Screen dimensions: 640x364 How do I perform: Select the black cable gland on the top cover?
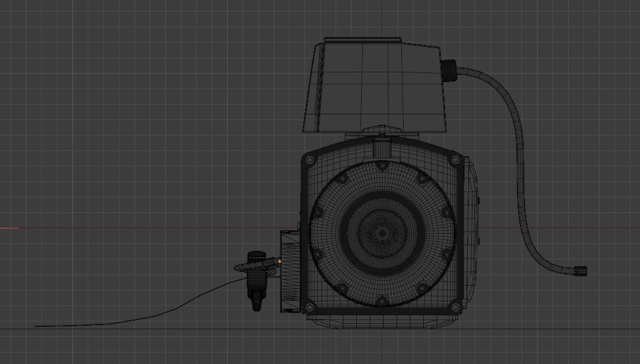click(449, 69)
